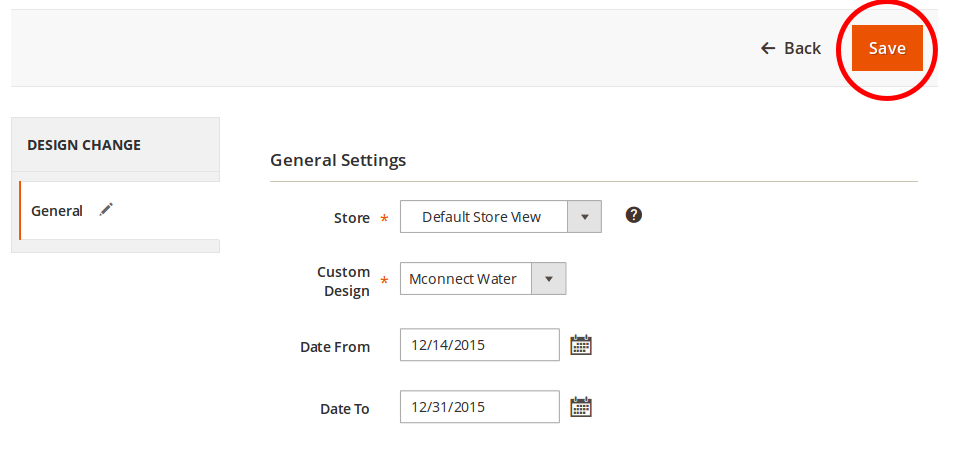Go back using the Back text
The height and width of the screenshot is (463, 954).
click(x=802, y=48)
